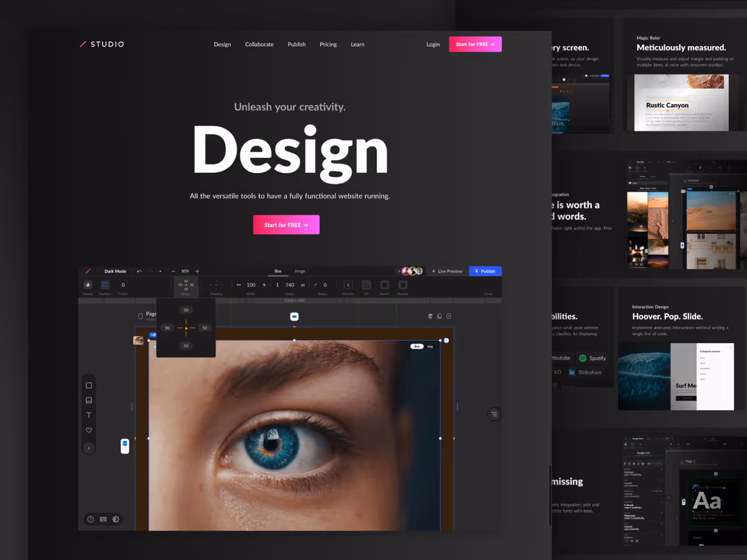Open help using the question mark icon
The height and width of the screenshot is (560, 747).
(x=90, y=519)
